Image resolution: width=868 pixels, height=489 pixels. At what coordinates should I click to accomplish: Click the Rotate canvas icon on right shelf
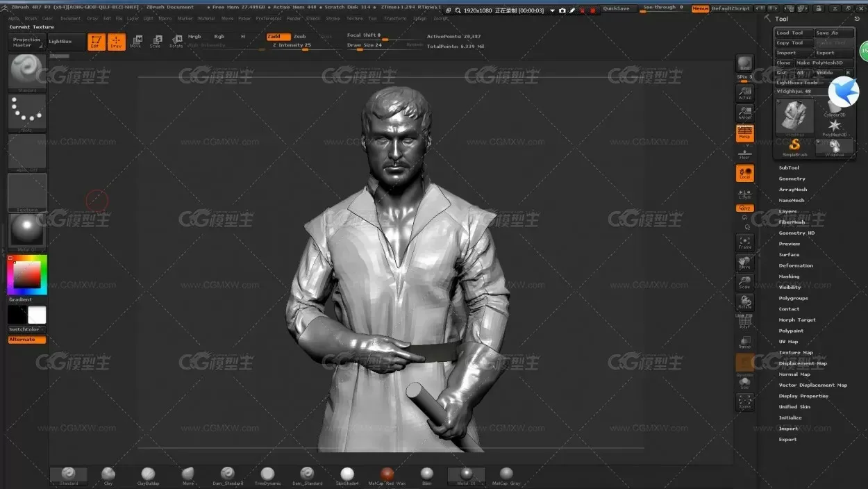pos(744,302)
